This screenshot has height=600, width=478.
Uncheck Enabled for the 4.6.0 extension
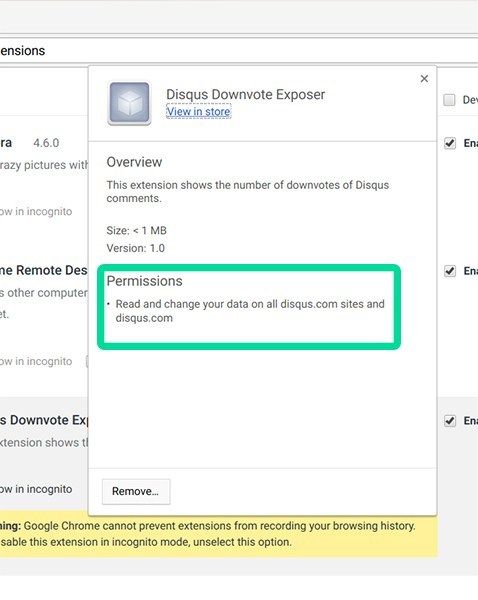click(450, 143)
